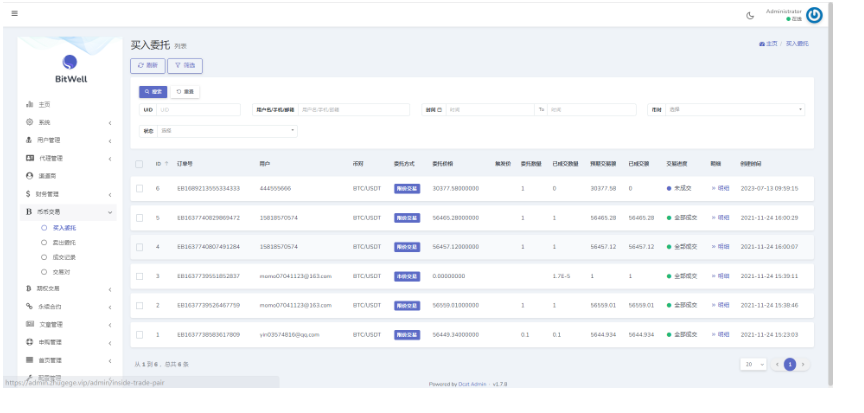This screenshot has height=413, width=864.
Task: Click the refresh button above filters
Action: click(x=148, y=66)
